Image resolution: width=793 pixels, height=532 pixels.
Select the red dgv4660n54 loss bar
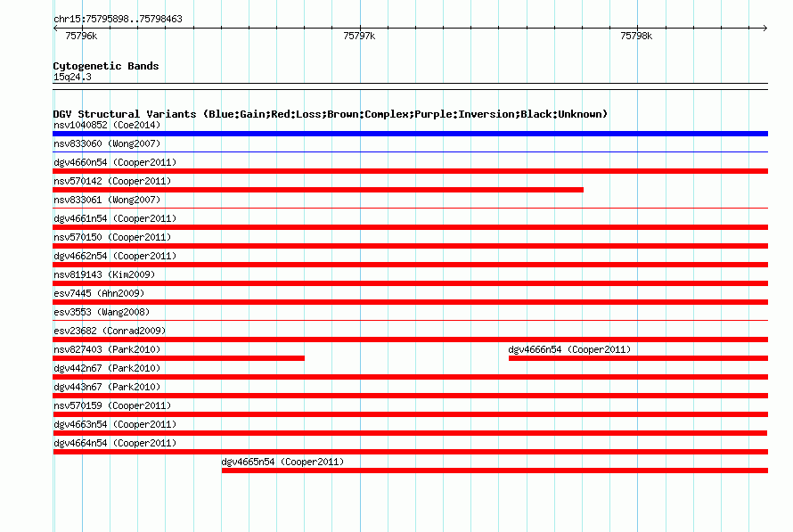[410, 171]
